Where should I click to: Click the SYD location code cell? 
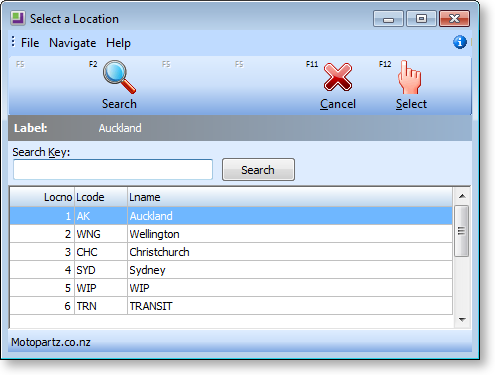(x=101, y=270)
